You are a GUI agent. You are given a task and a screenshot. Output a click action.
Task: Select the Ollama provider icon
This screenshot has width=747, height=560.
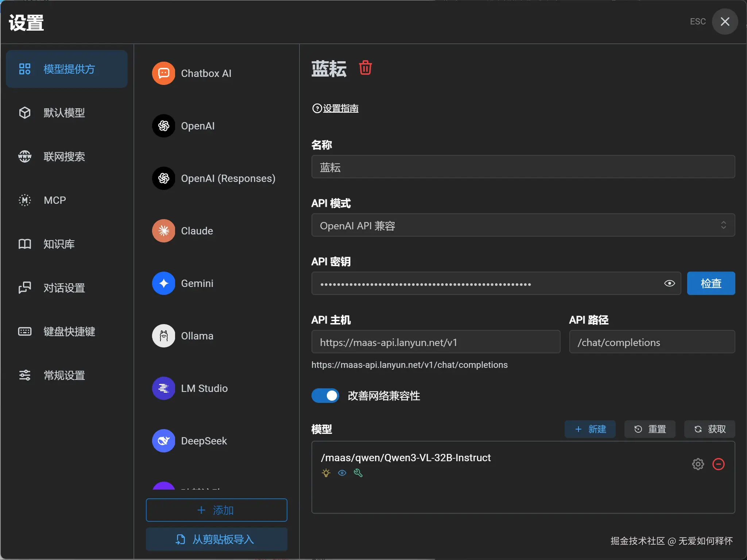click(164, 336)
